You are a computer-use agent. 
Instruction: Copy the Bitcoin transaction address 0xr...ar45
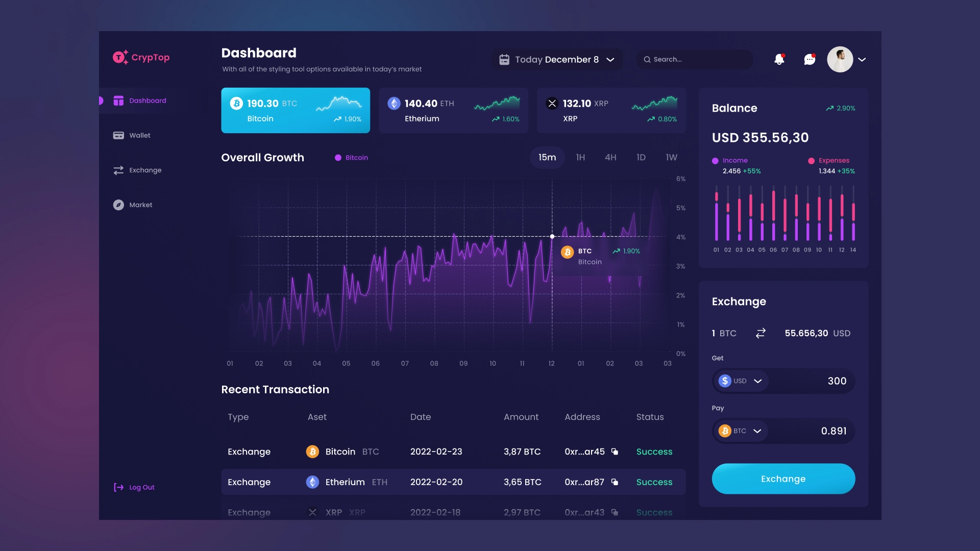click(x=615, y=452)
